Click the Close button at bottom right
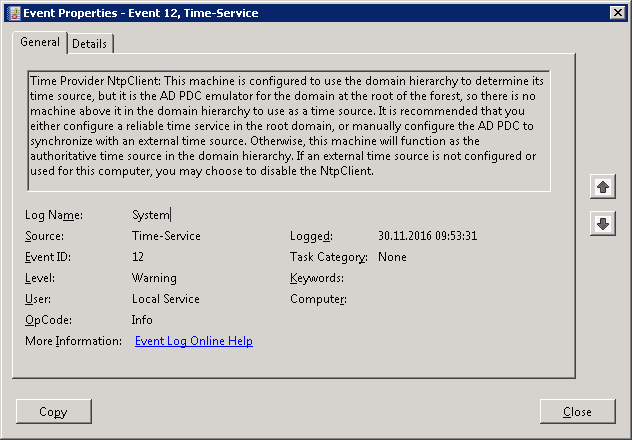Screen dimensions: 632x440 (577, 412)
